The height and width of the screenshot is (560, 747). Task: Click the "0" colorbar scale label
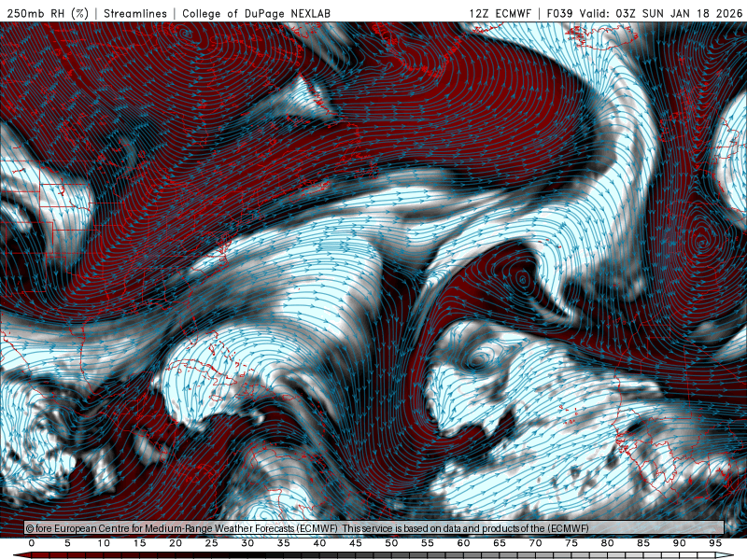click(x=32, y=543)
